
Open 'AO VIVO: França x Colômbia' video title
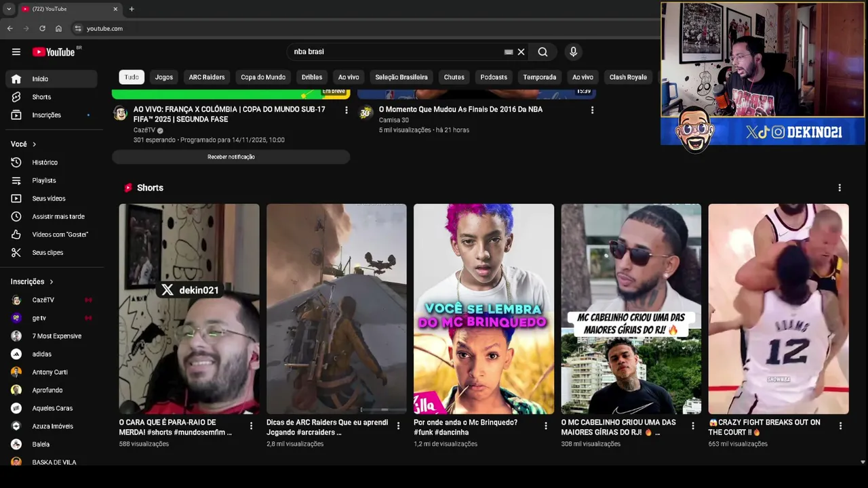229,114
